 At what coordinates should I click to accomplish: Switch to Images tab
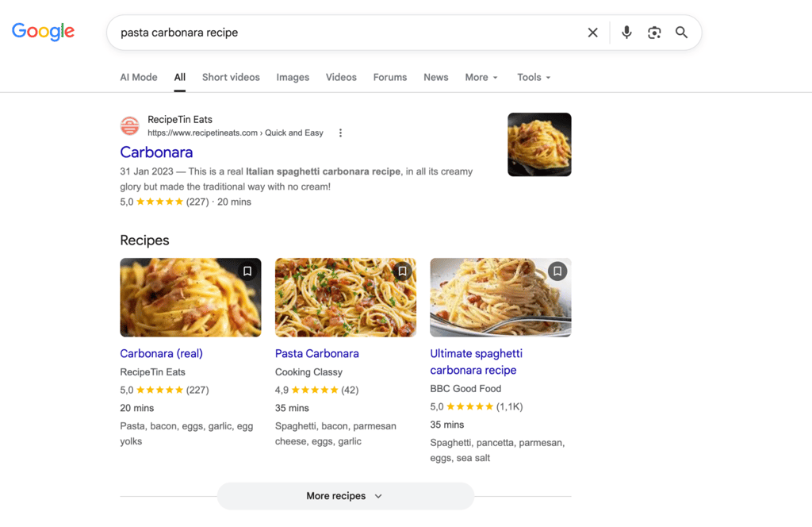(x=293, y=77)
